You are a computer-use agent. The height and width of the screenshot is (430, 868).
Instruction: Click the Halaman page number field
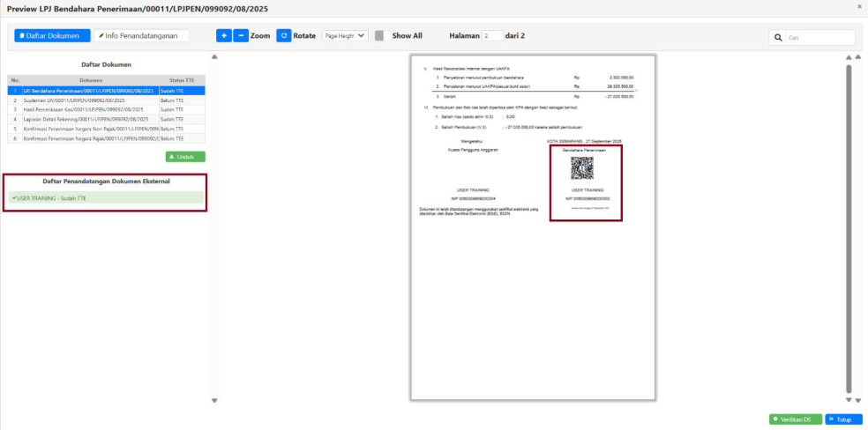pyautogui.click(x=492, y=36)
